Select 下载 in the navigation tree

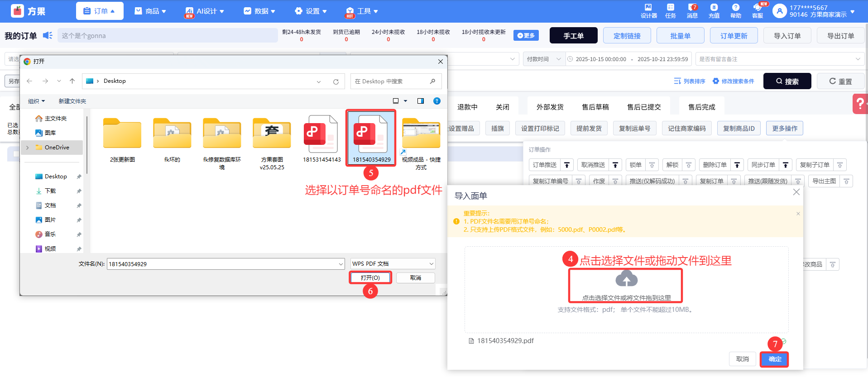pyautogui.click(x=50, y=191)
